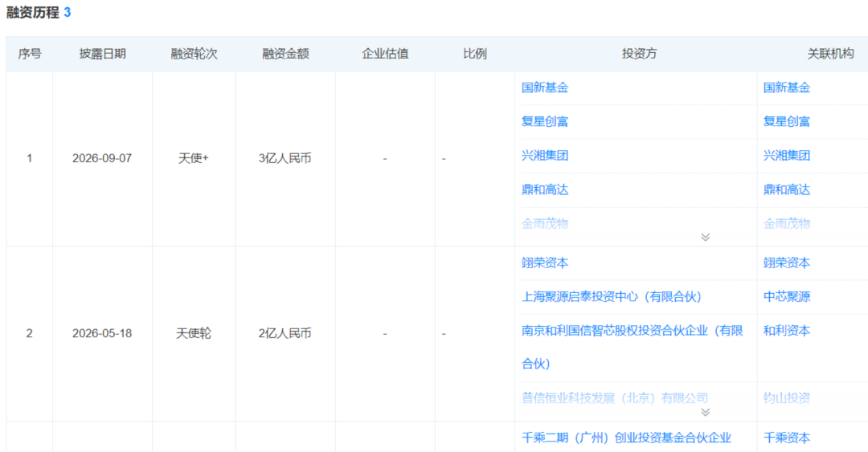Click the 融资历程 section count 3
The height and width of the screenshot is (452, 868).
coord(68,12)
